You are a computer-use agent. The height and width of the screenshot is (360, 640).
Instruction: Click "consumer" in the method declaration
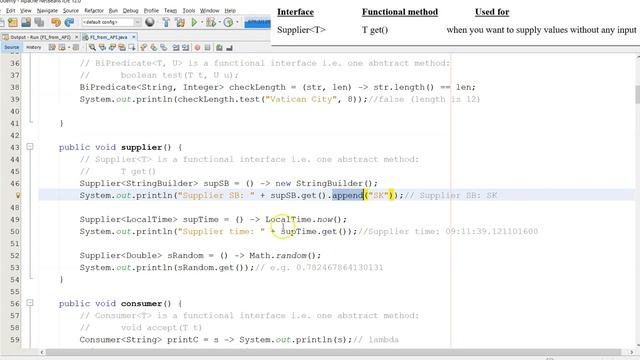(x=141, y=303)
